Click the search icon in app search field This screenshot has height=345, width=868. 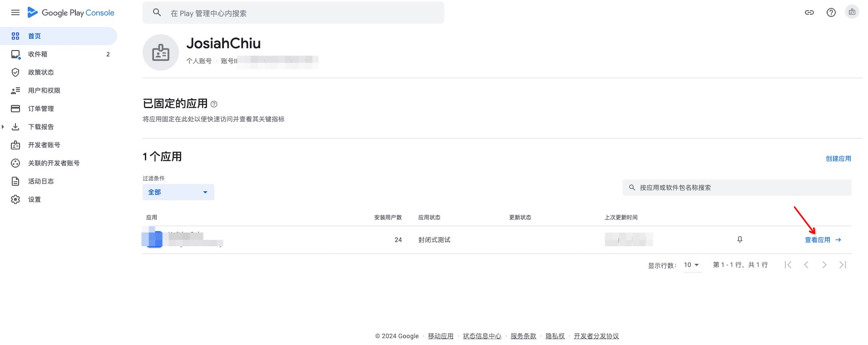click(x=632, y=188)
